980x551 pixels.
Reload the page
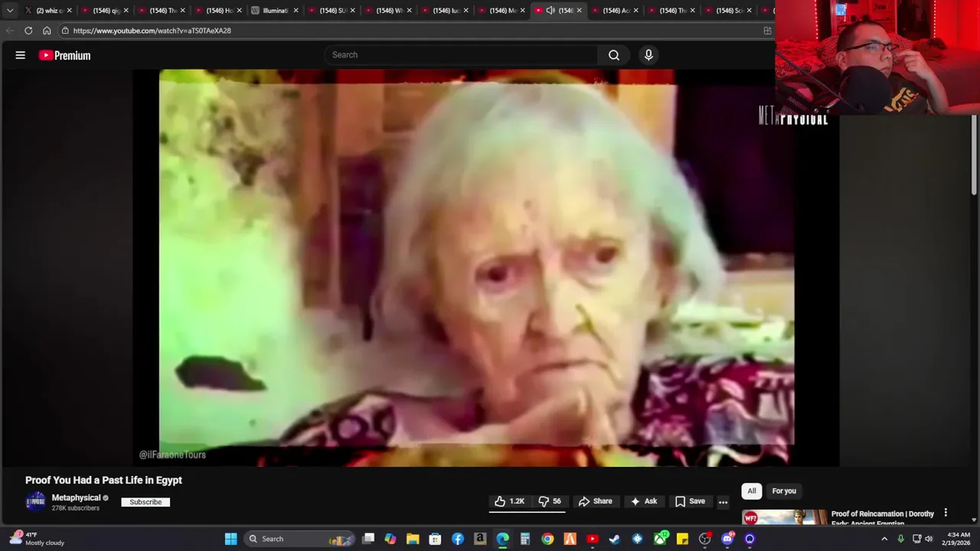pos(28,31)
